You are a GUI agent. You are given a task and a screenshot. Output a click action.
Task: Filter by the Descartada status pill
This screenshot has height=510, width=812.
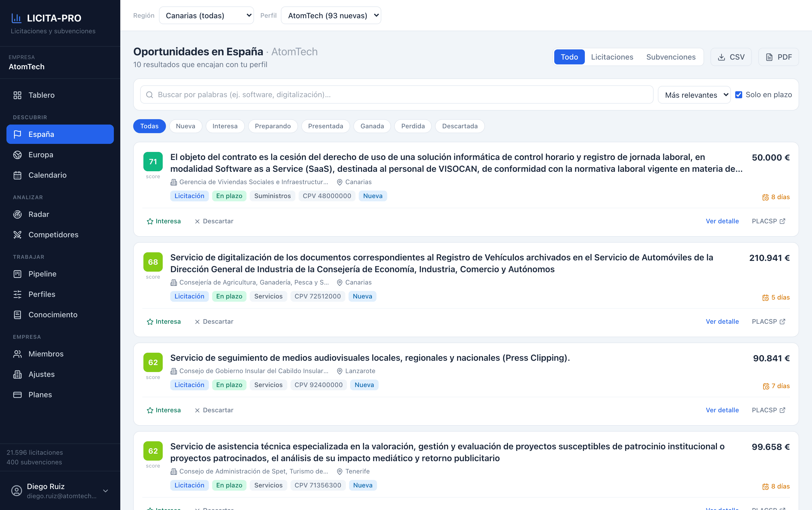coord(460,126)
